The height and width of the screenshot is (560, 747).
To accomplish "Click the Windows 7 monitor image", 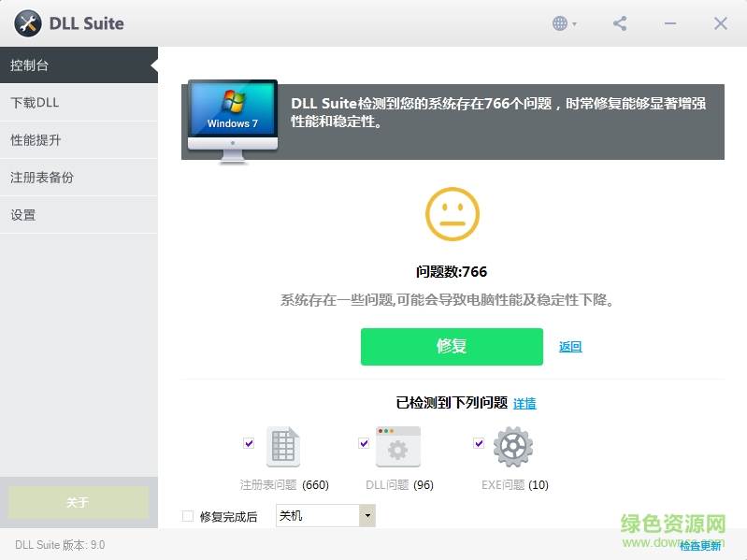I will click(x=232, y=120).
